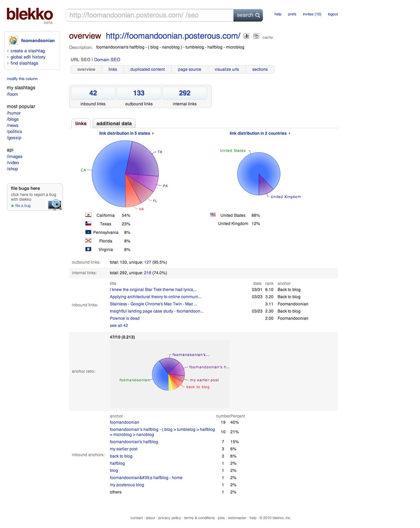420x528 pixels.
Task: Click the 'my earlier post' anchor link
Action: click(x=124, y=449)
